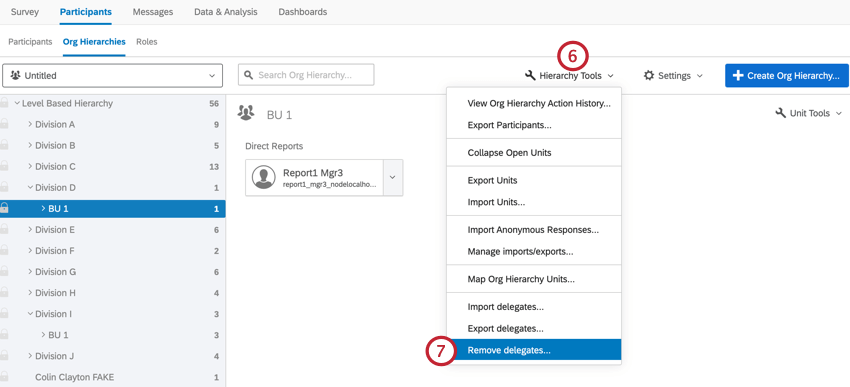This screenshot has width=850, height=387.
Task: Click the lock icon beside Division A
Action: click(4, 124)
